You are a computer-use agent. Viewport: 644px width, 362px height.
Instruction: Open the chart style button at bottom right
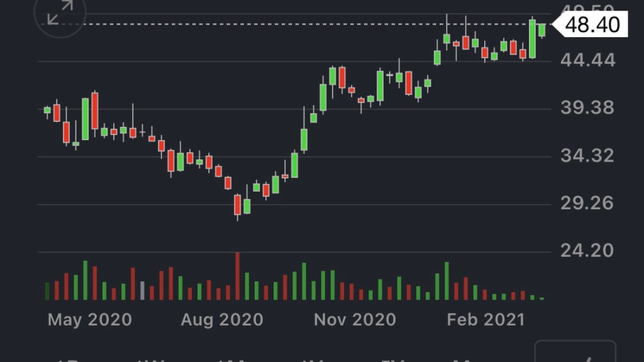575,353
